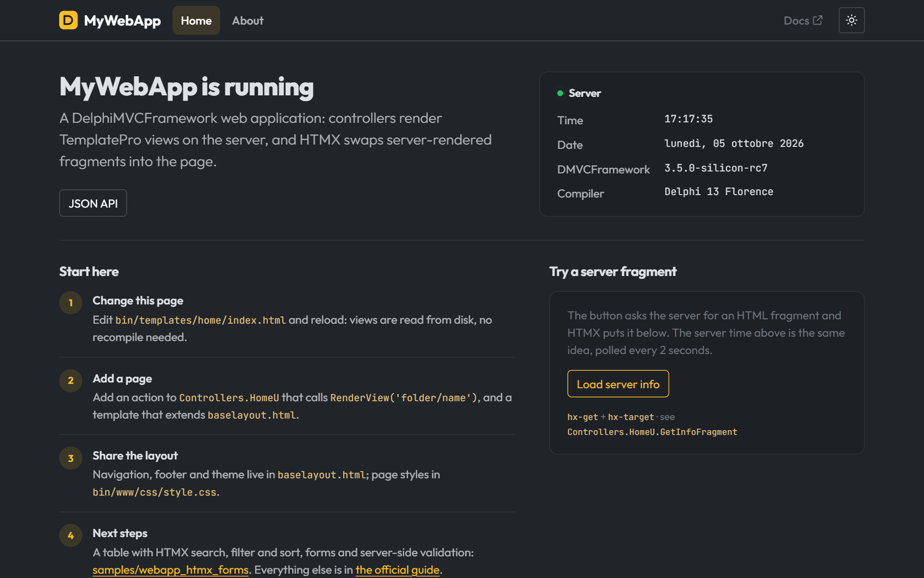The image size is (924, 578).
Task: Toggle light/dark theme sun icon
Action: pos(851,20)
